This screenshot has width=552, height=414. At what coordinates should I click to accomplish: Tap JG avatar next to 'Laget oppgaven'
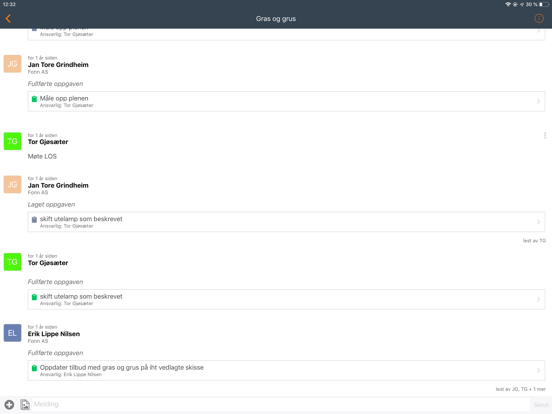click(x=12, y=184)
